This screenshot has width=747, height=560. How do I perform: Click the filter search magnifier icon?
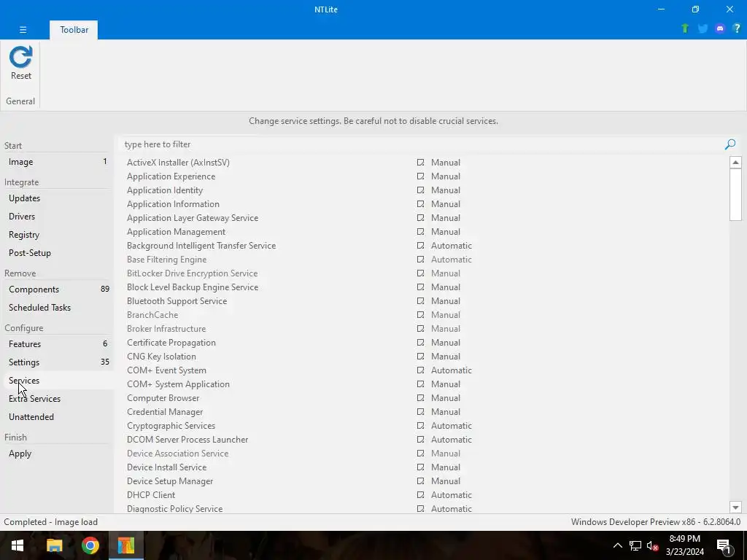pyautogui.click(x=729, y=144)
